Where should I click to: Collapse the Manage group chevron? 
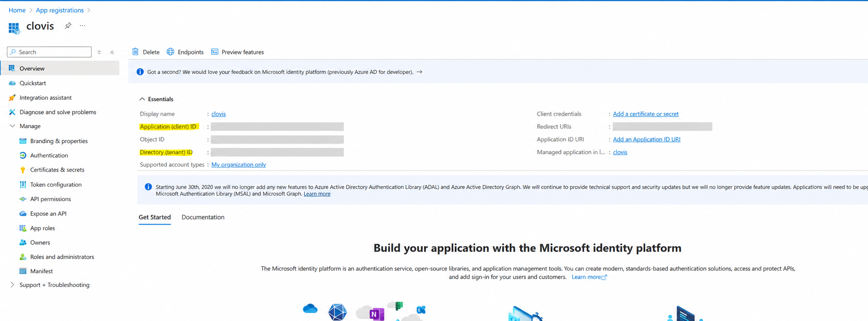point(12,126)
